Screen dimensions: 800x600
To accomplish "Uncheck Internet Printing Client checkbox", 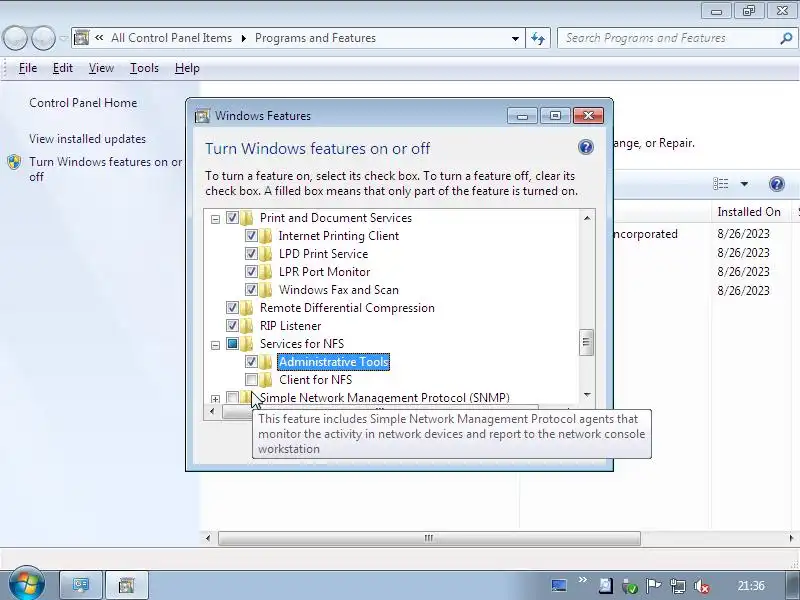I will (251, 236).
